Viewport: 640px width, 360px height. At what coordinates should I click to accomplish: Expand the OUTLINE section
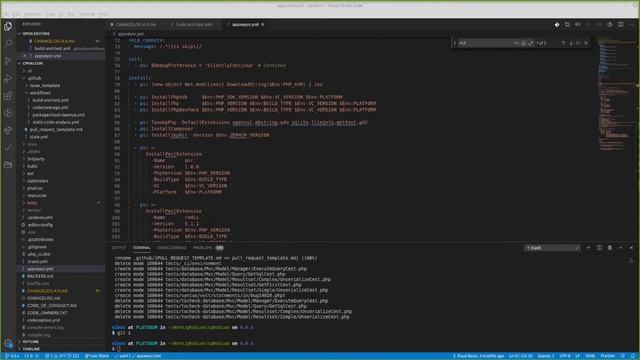31,342
